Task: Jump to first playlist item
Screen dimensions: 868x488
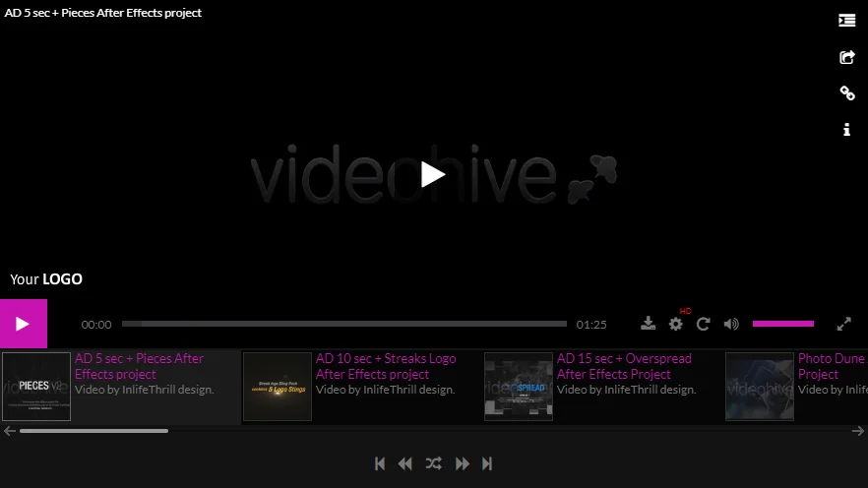Action: coord(380,463)
